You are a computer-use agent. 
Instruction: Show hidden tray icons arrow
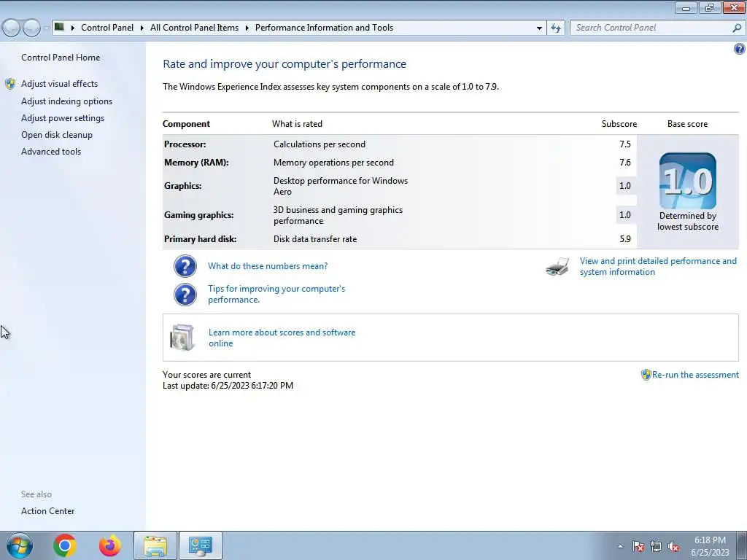[x=620, y=546]
